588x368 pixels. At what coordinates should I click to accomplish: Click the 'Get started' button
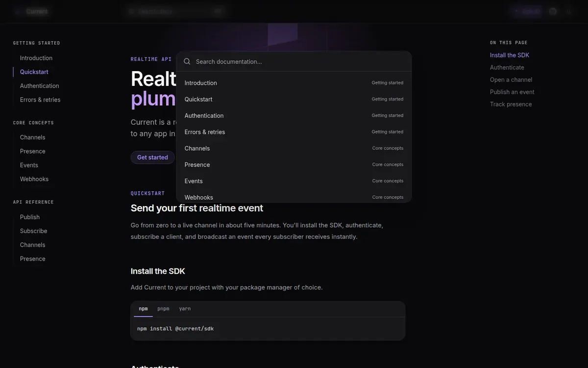152,158
